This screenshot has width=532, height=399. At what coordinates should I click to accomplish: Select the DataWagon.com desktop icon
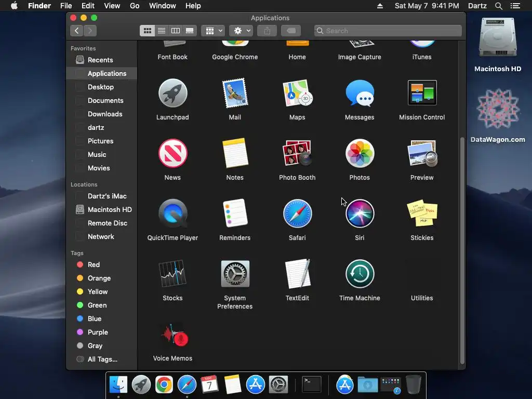coord(498,109)
